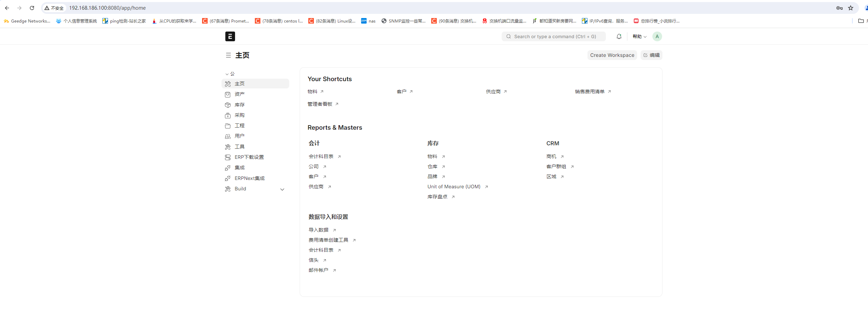The image size is (868, 319).
Task: Collapse the 公 sidebar group
Action: 230,74
